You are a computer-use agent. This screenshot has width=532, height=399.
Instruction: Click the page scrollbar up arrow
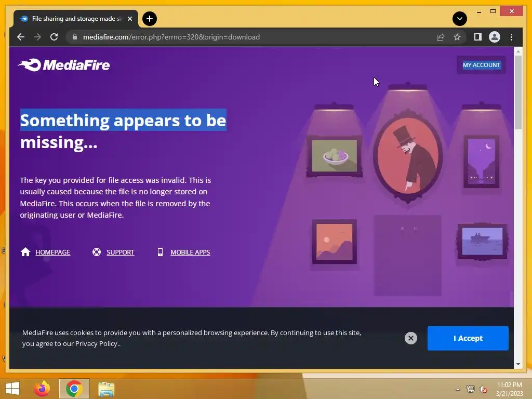[518, 51]
